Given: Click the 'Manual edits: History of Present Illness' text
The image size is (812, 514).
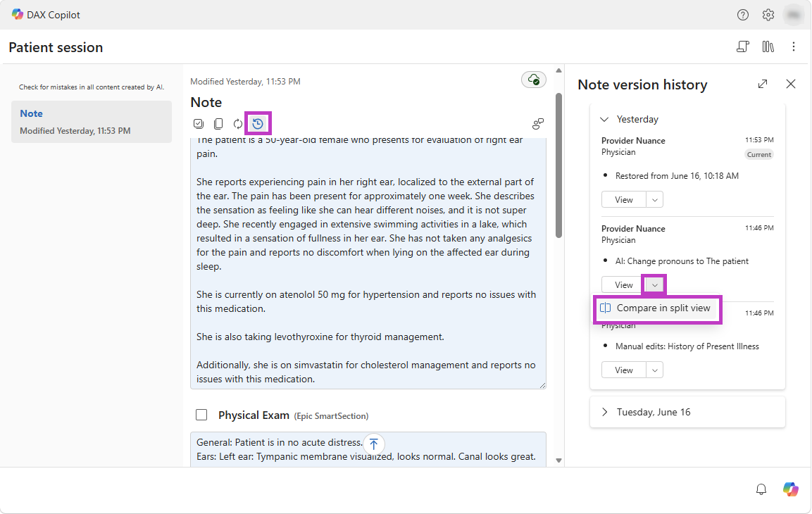Looking at the screenshot, I should (687, 346).
